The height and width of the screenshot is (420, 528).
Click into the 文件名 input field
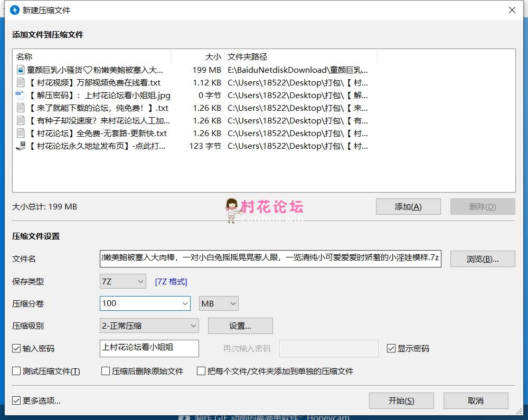pyautogui.click(x=270, y=259)
